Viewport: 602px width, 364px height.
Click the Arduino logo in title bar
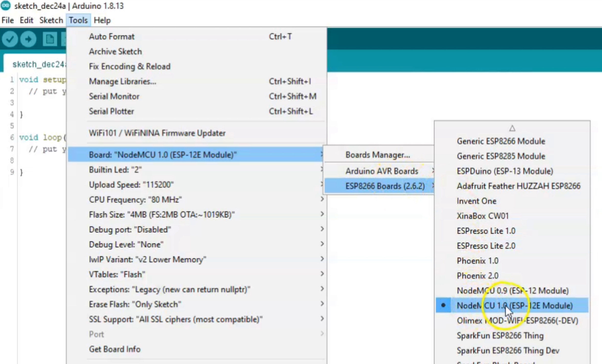(x=6, y=5)
